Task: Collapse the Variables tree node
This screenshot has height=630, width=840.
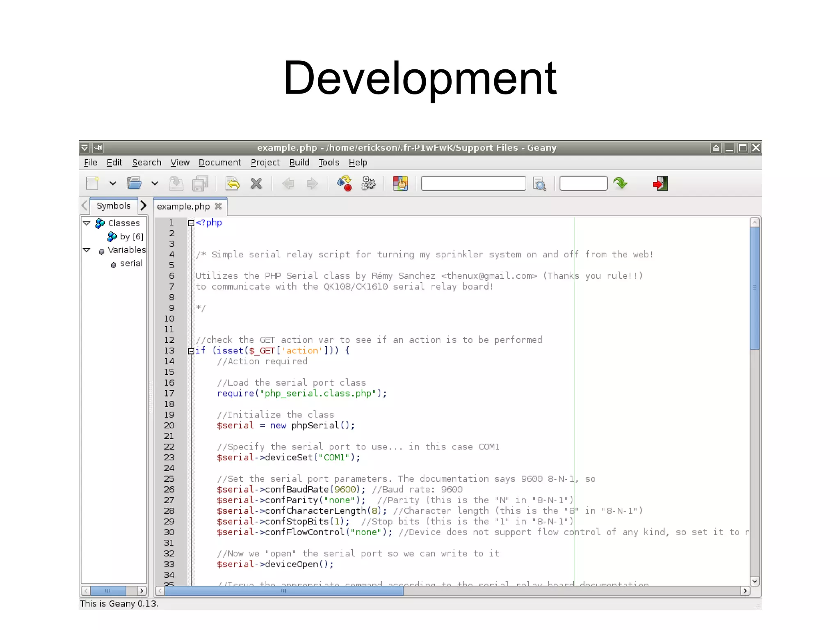Action: (87, 250)
